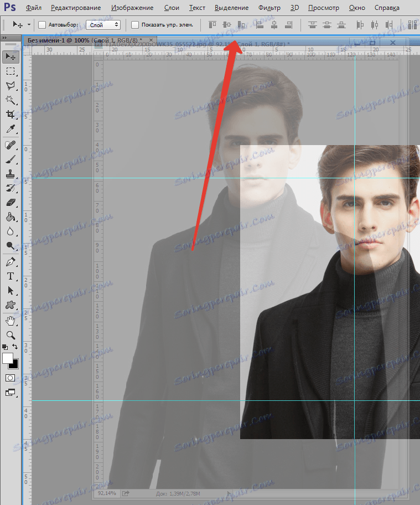Select the Path Selection tool

(11, 291)
